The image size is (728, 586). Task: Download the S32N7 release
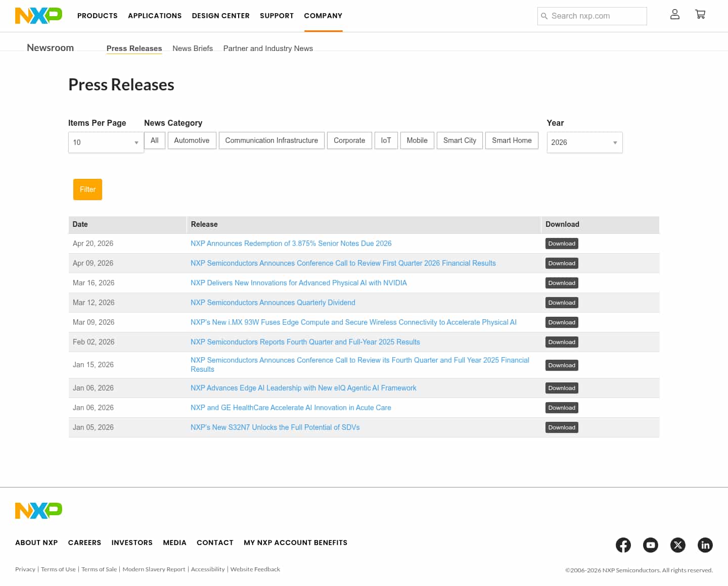point(562,427)
